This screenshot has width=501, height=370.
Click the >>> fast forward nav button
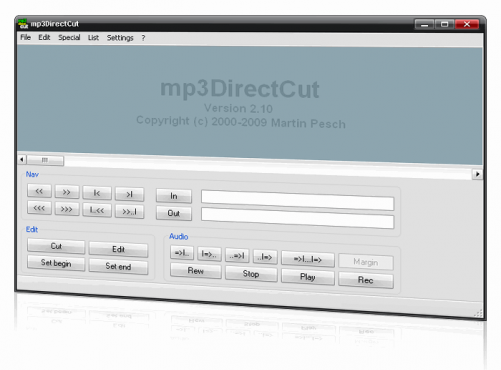coord(67,209)
